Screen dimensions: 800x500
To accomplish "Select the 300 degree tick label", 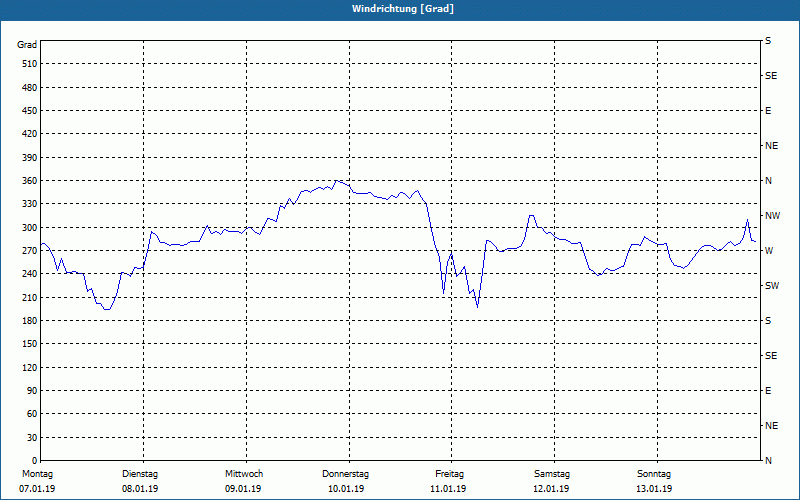I will coord(30,228).
